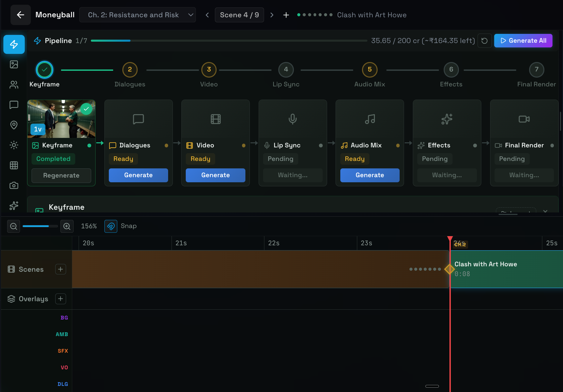Click the Completed status badge
563x392 pixels.
[53, 159]
